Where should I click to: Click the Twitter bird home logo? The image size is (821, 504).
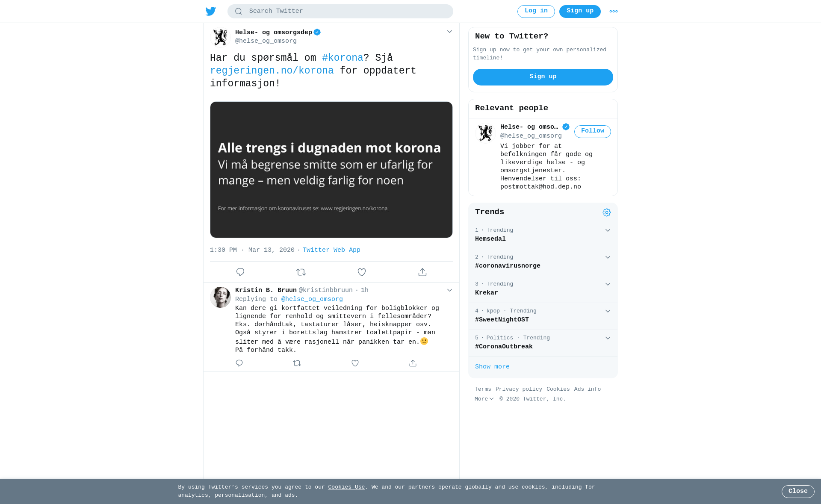tap(211, 11)
